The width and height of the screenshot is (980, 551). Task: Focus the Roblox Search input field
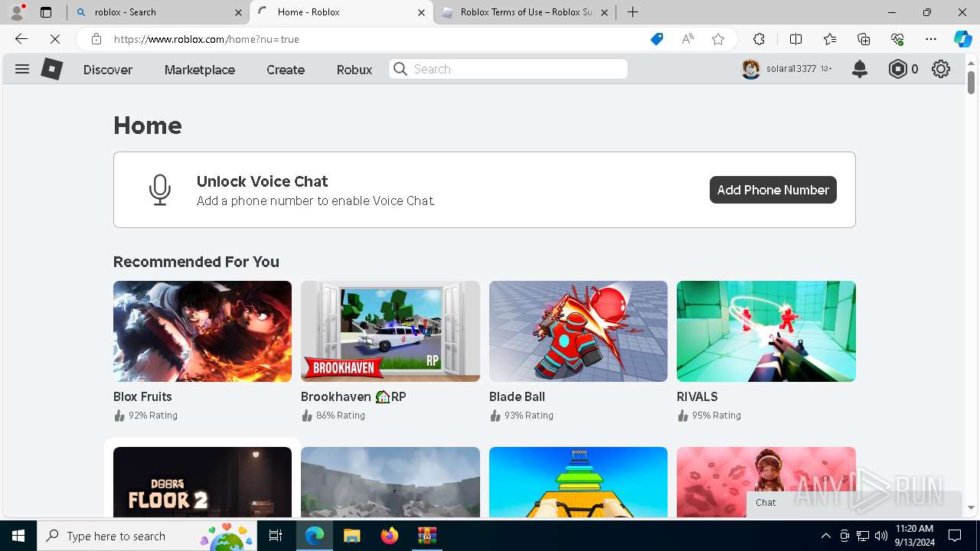[x=508, y=69]
